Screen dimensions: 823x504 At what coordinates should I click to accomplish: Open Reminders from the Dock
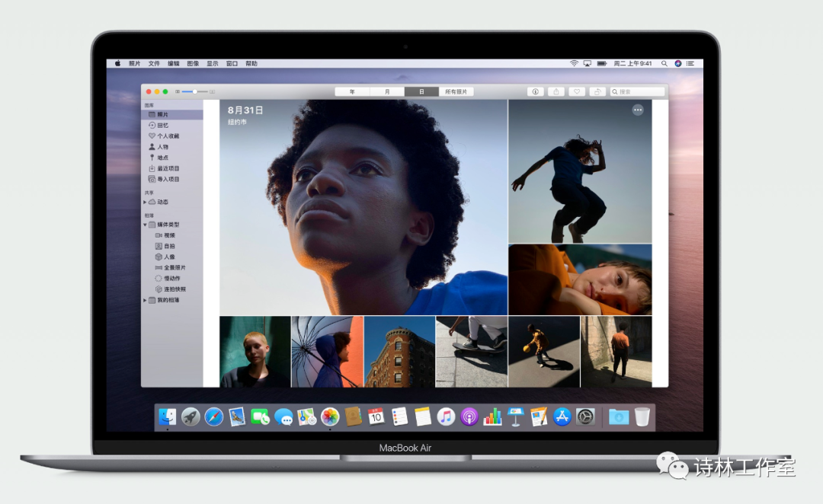399,417
